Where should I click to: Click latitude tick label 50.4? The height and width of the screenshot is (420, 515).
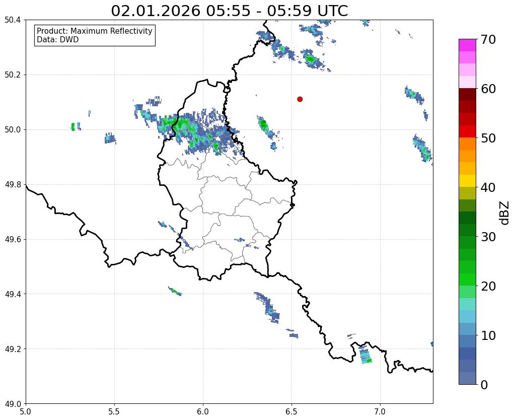13,20
